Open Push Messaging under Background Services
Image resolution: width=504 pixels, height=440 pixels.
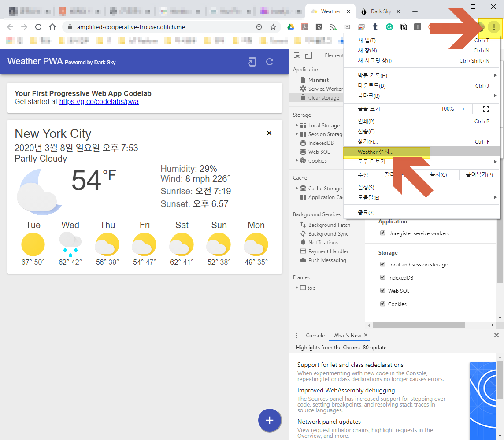pyautogui.click(x=323, y=260)
